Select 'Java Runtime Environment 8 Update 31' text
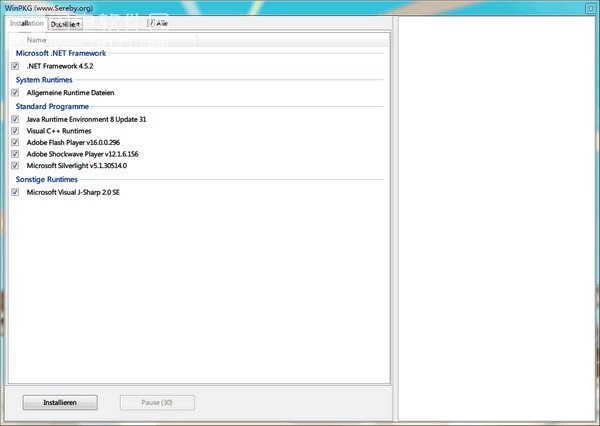The width and height of the screenshot is (600, 426). (x=86, y=119)
